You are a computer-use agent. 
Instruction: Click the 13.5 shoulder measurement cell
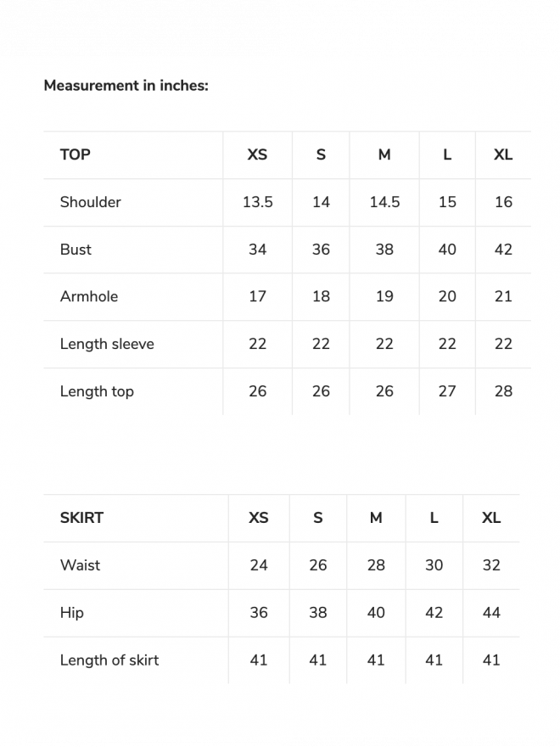click(x=257, y=202)
